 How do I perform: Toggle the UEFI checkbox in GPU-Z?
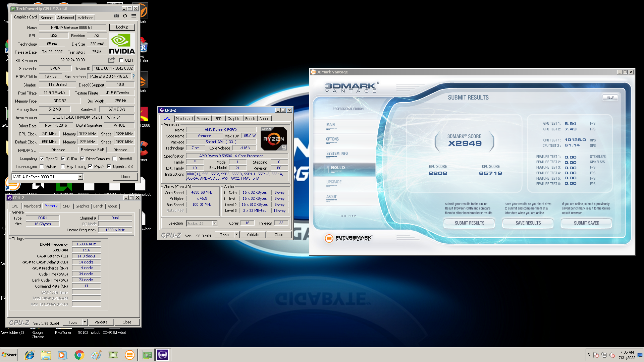[x=121, y=60]
